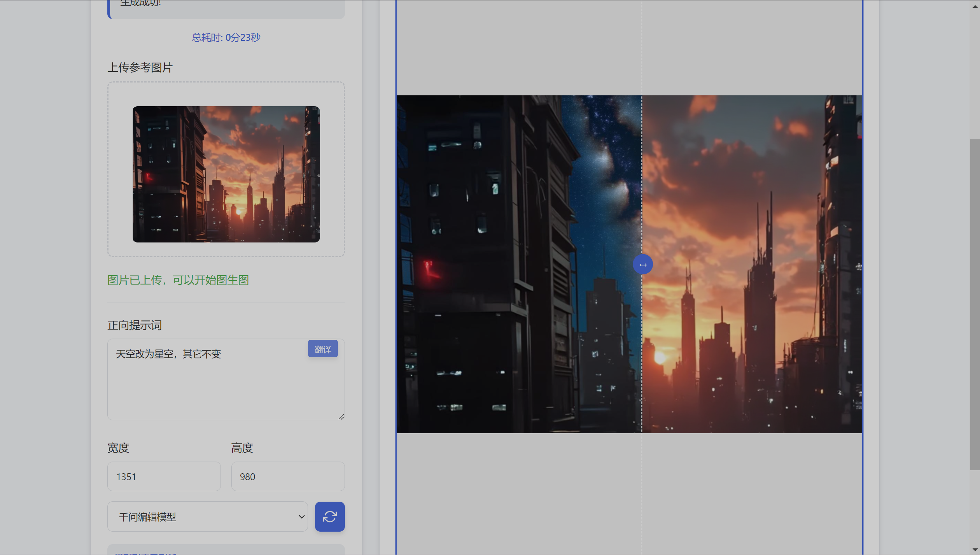Click the blue refresh model list icon

[x=329, y=516]
